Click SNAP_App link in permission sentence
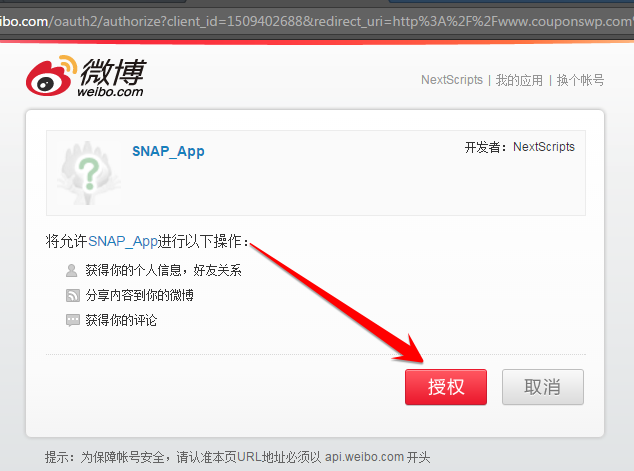Viewport: 634px width, 471px height. (x=123, y=241)
